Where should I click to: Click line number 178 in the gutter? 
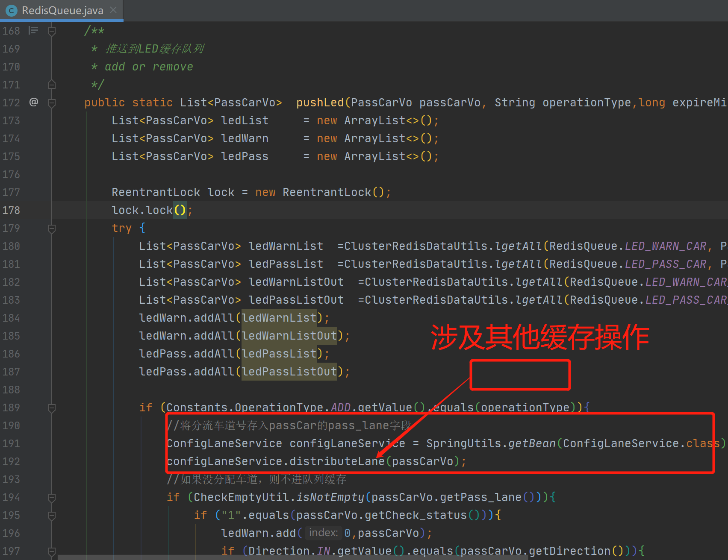(x=11, y=211)
